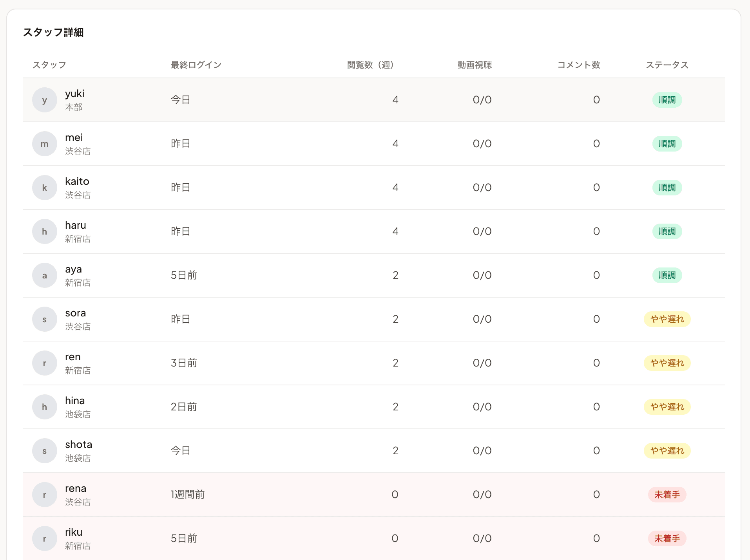The image size is (750, 560).
Task: Click yuki's 順調 status badge
Action: [x=667, y=100]
